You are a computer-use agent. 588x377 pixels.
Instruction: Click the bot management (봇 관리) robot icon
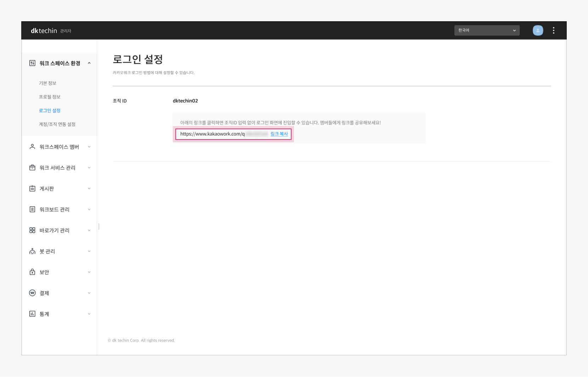[x=32, y=251]
